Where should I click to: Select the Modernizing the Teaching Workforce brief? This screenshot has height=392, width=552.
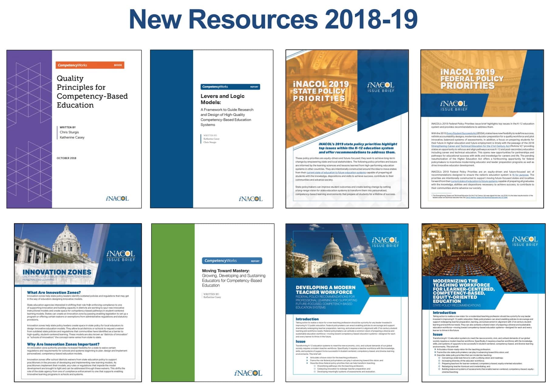484,303
